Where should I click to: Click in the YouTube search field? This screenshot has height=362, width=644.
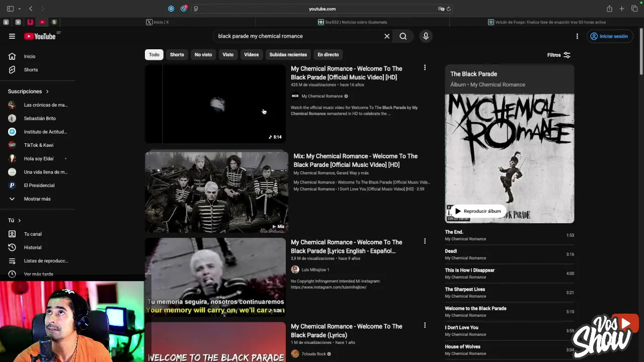[299, 36]
